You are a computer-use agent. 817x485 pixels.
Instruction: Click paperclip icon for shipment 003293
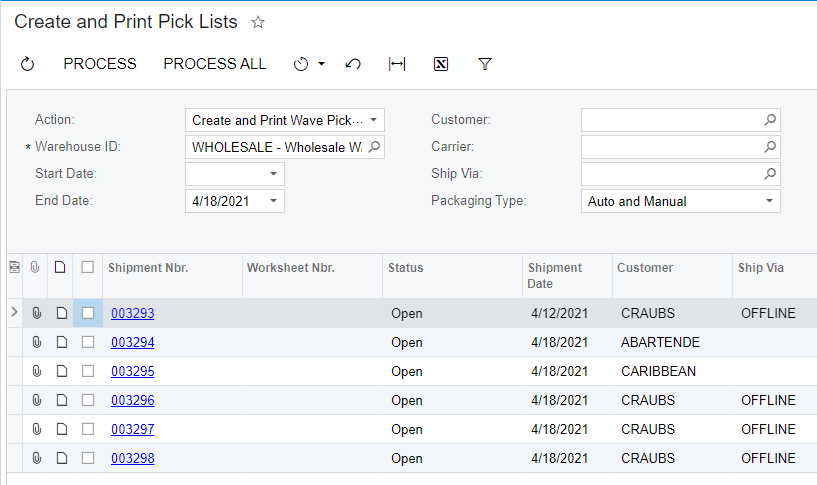click(x=36, y=313)
